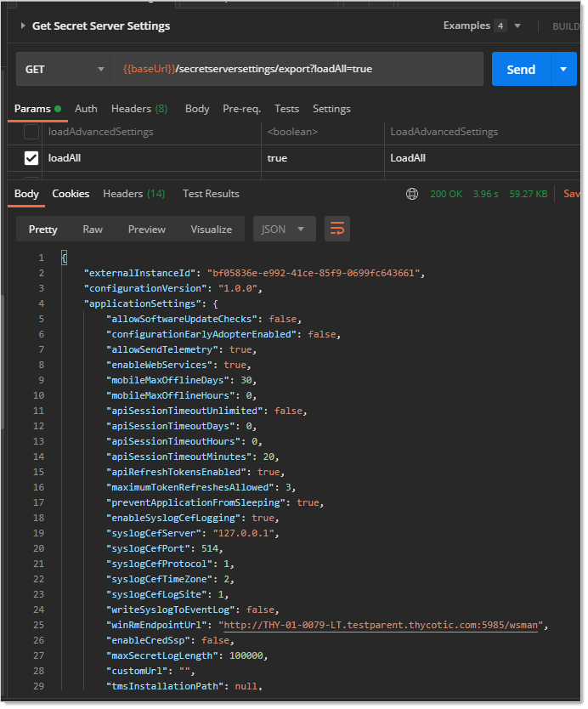Select the Preview response view
Image resolution: width=588 pixels, height=709 pixels.
pos(147,230)
